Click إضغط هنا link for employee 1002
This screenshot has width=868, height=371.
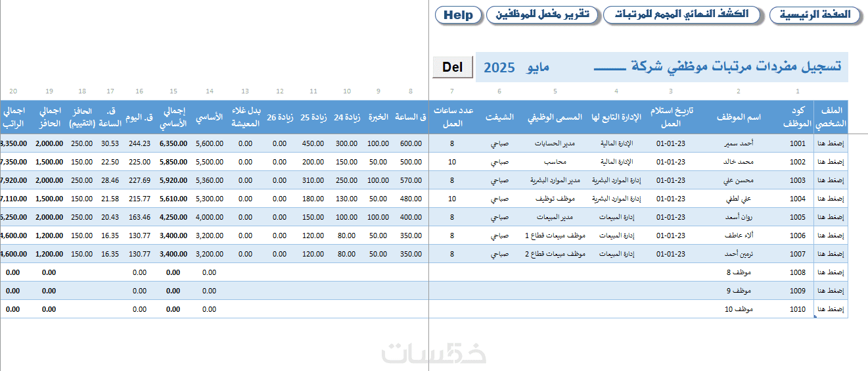(x=831, y=162)
